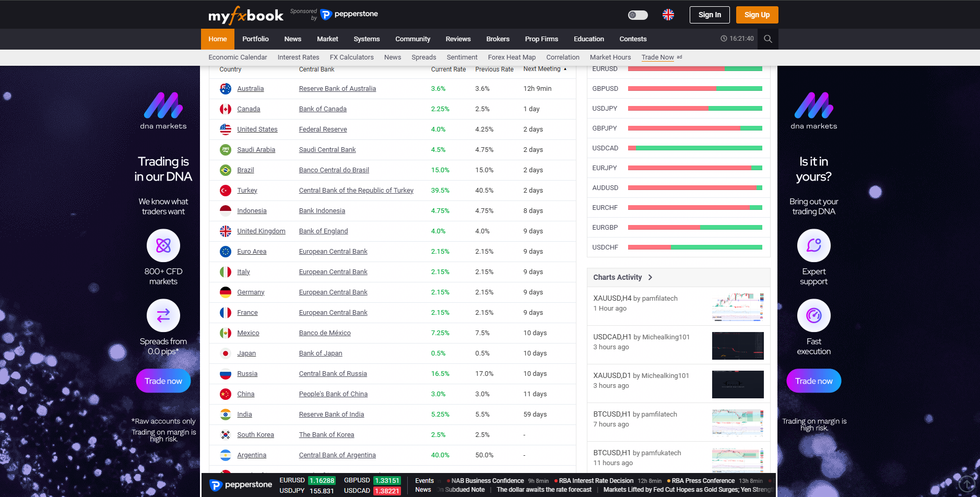Image resolution: width=980 pixels, height=497 pixels.
Task: Click the Pepperstone sponsor logo in header
Action: pos(349,14)
